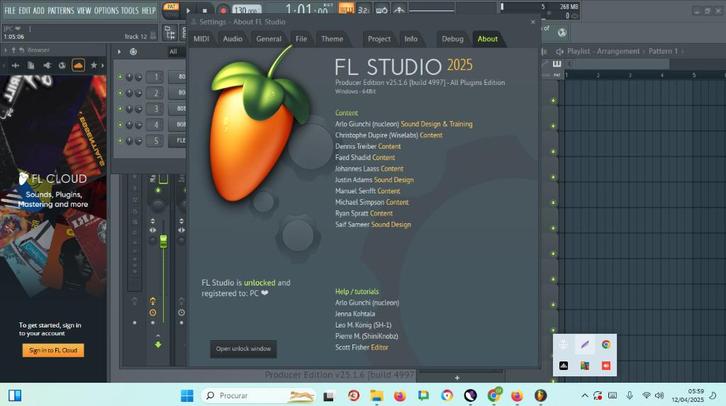Adjust the green mixer volume fader
Image resolution: width=726 pixels, height=406 pixels.
tap(163, 241)
